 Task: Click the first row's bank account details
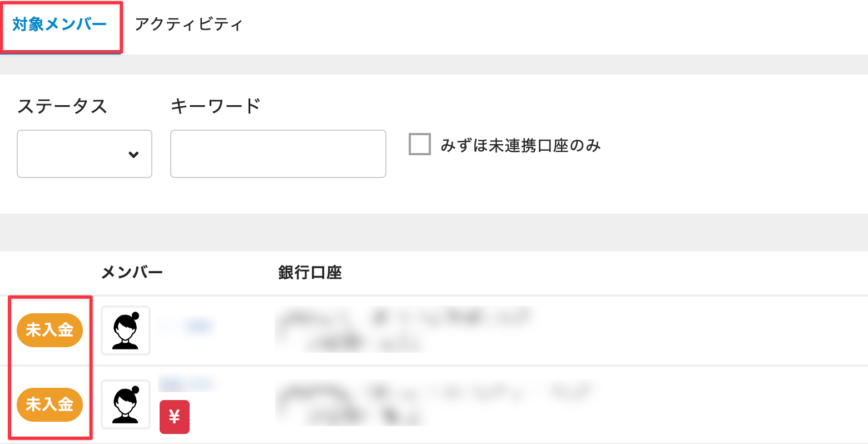click(x=400, y=329)
